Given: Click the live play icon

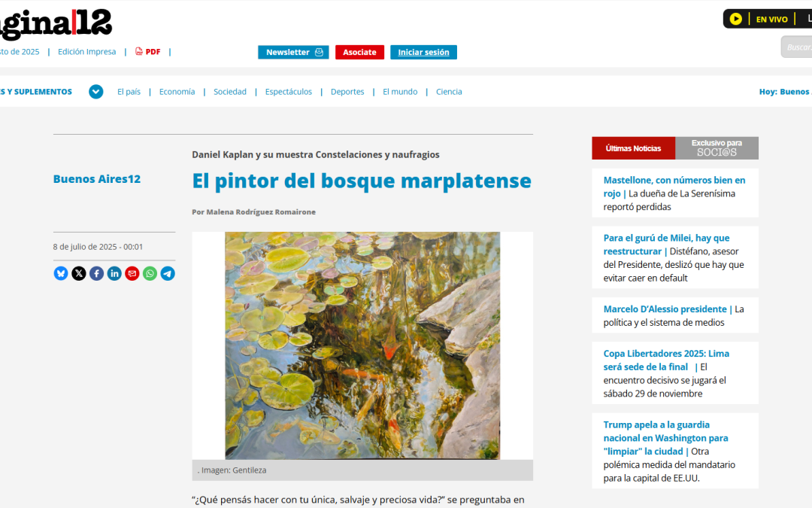Looking at the screenshot, I should pyautogui.click(x=736, y=19).
